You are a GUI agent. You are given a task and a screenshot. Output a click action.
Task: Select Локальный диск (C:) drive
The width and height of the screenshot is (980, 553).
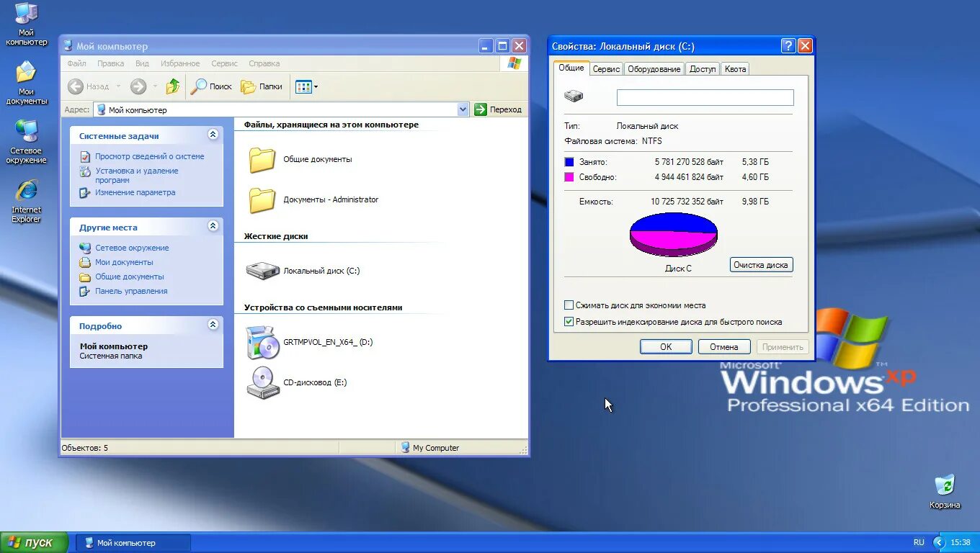(x=303, y=271)
